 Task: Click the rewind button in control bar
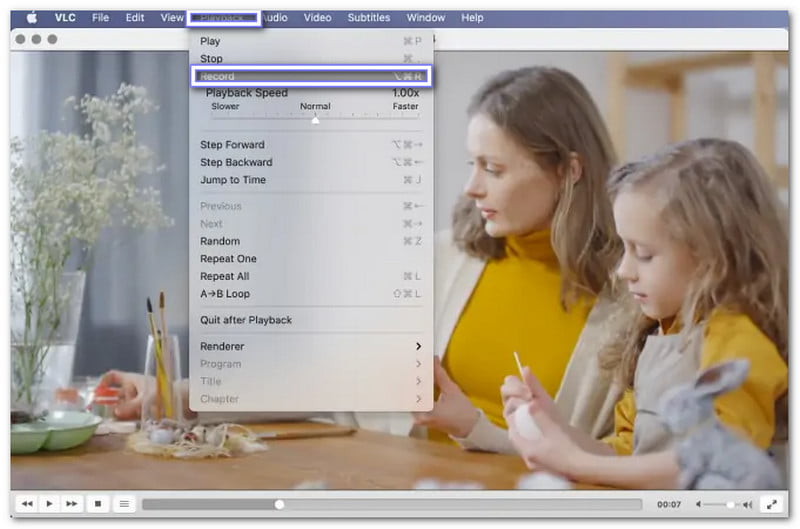point(28,504)
